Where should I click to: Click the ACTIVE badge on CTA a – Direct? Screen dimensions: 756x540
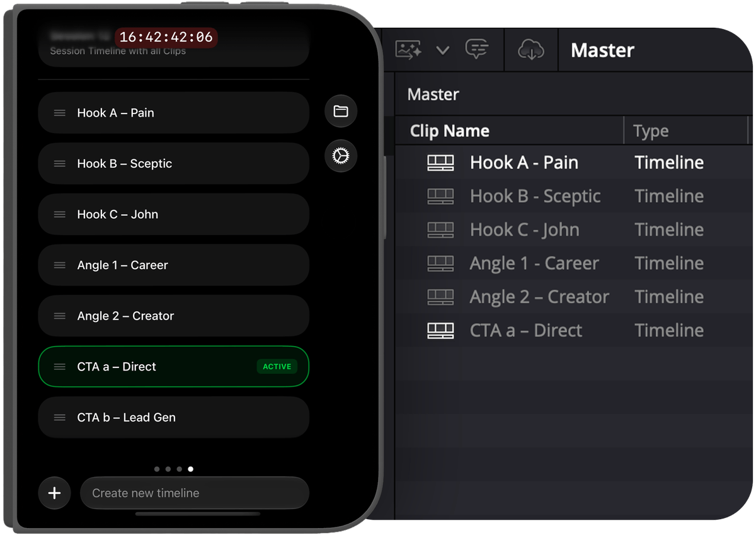click(277, 367)
